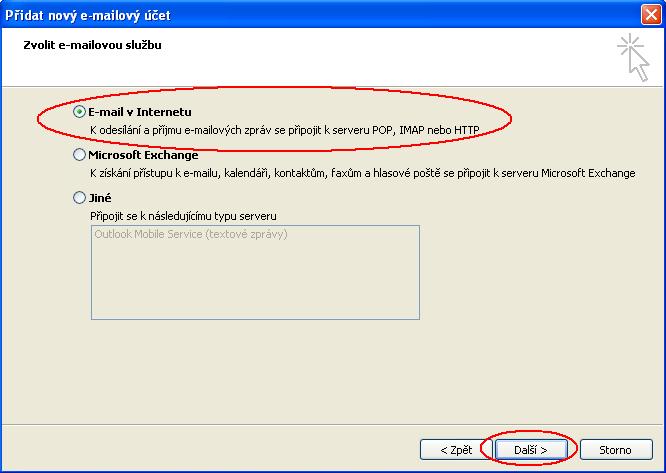Close the Přidat nový e-mailový účet dialog
The width and height of the screenshot is (666, 473).
[651, 14]
